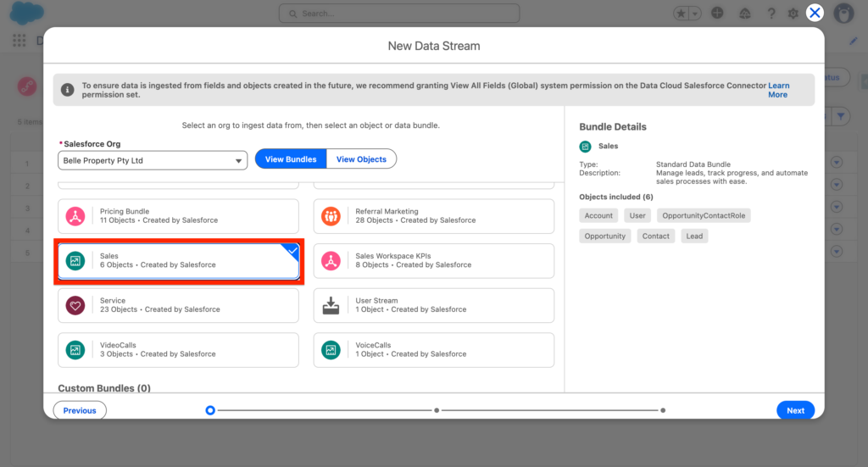Open the Help question mark icon

click(771, 14)
